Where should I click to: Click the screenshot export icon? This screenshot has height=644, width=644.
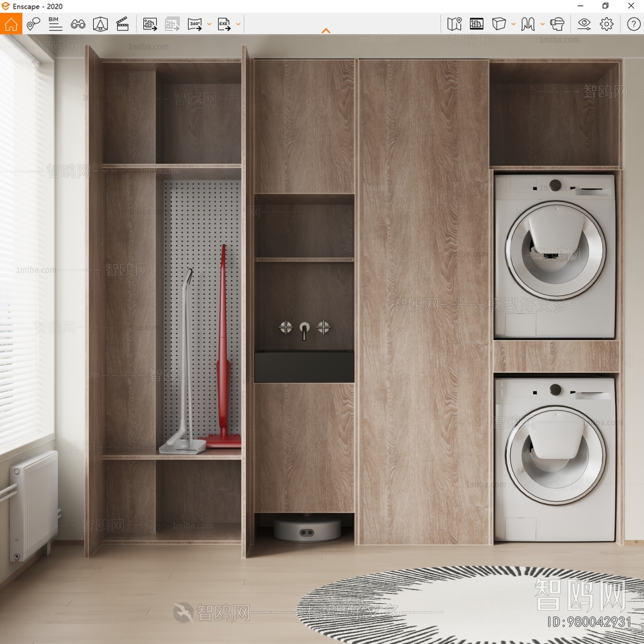[x=150, y=24]
